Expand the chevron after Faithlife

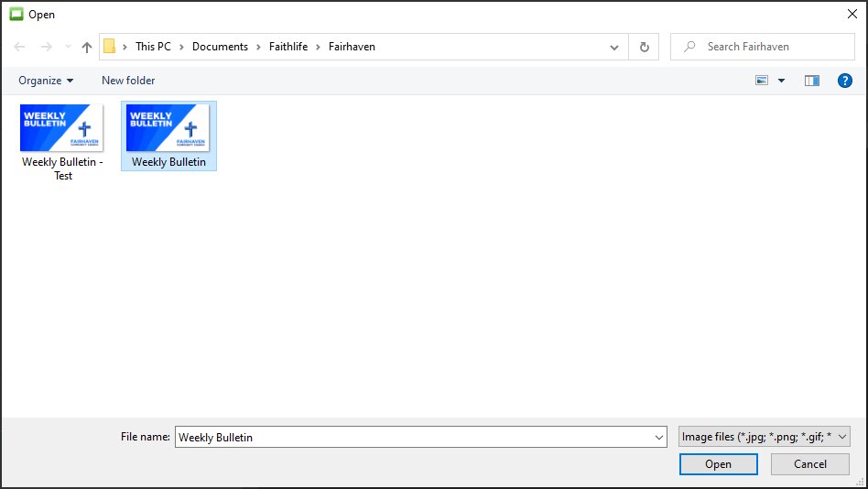[319, 47]
